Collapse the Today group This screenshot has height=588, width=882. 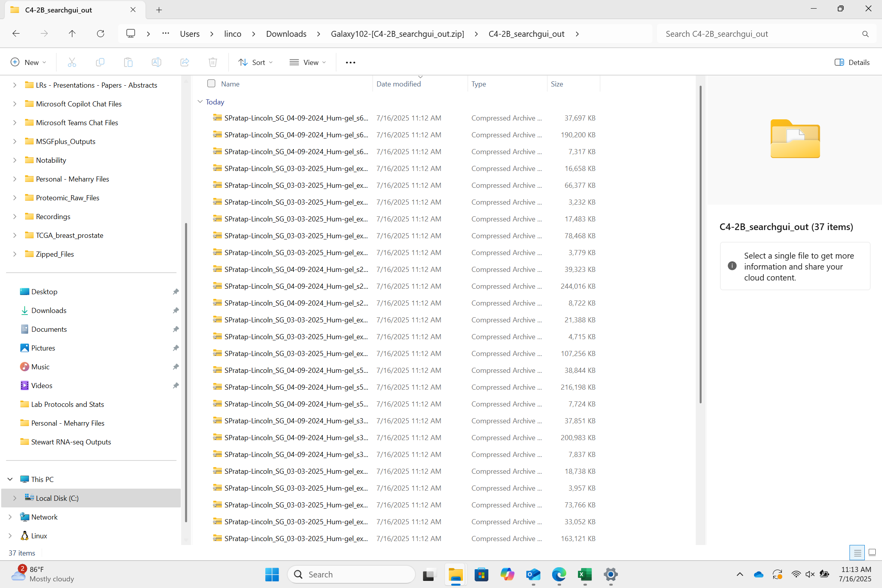coord(200,102)
